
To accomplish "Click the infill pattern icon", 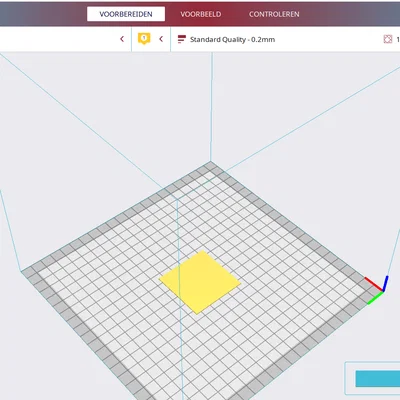I will point(388,39).
